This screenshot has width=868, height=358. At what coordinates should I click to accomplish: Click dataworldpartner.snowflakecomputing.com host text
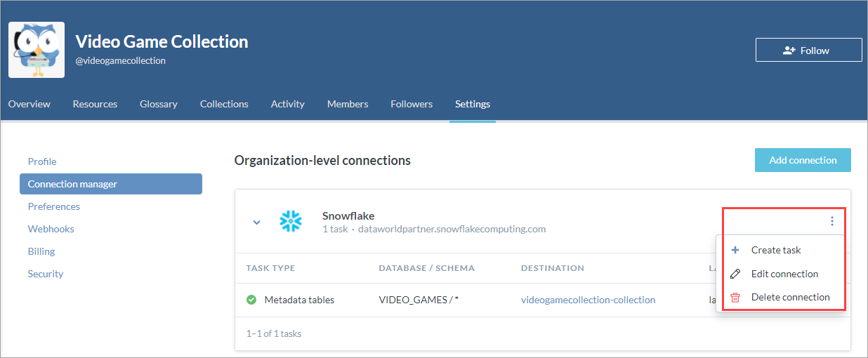coord(452,229)
